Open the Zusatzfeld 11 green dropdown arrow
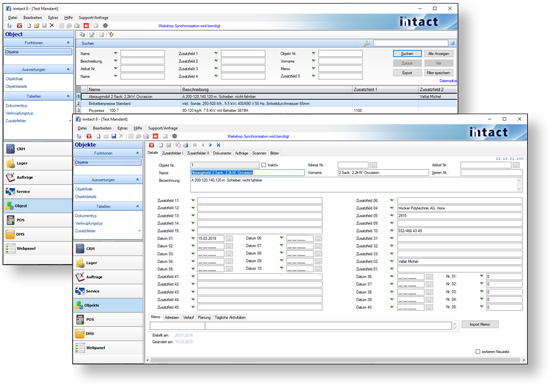Image resolution: width=550 pixels, height=386 pixels. [193, 200]
